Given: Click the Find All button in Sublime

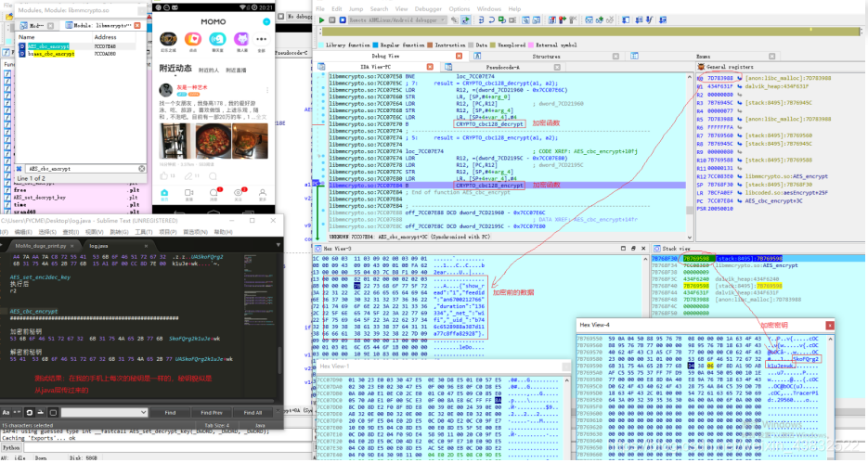Looking at the screenshot, I should tap(253, 413).
